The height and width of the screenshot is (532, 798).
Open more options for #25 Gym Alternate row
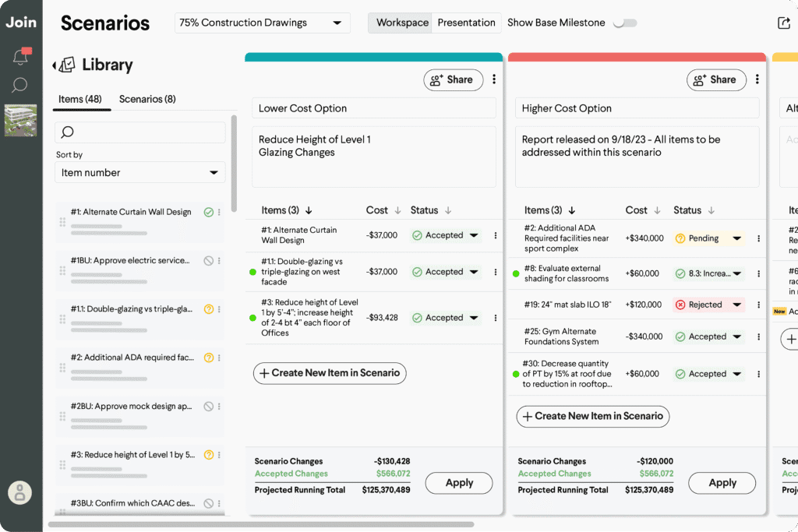pos(758,336)
